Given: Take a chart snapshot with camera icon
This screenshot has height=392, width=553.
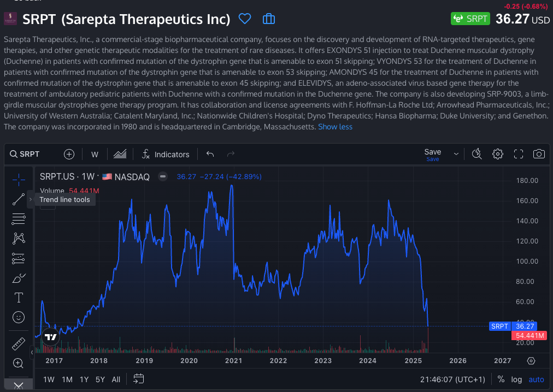Looking at the screenshot, I should pos(539,154).
